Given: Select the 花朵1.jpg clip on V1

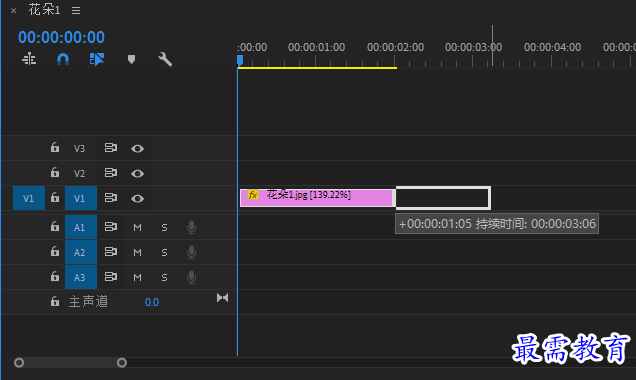Looking at the screenshot, I should click(x=318, y=198).
